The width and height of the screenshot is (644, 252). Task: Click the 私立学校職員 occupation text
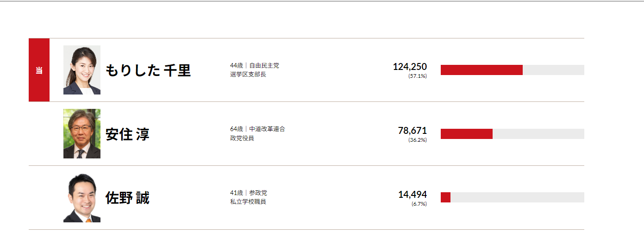(248, 202)
